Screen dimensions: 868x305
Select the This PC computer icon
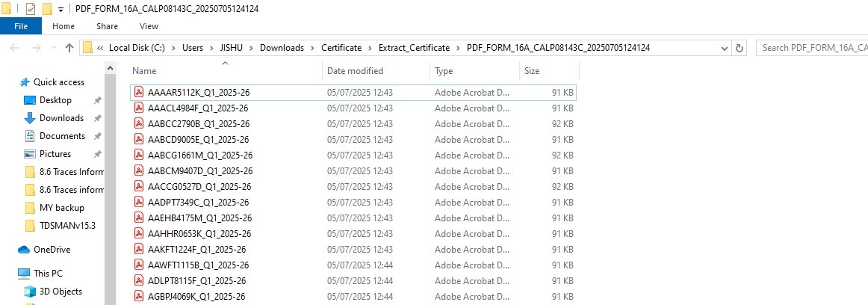pos(24,274)
